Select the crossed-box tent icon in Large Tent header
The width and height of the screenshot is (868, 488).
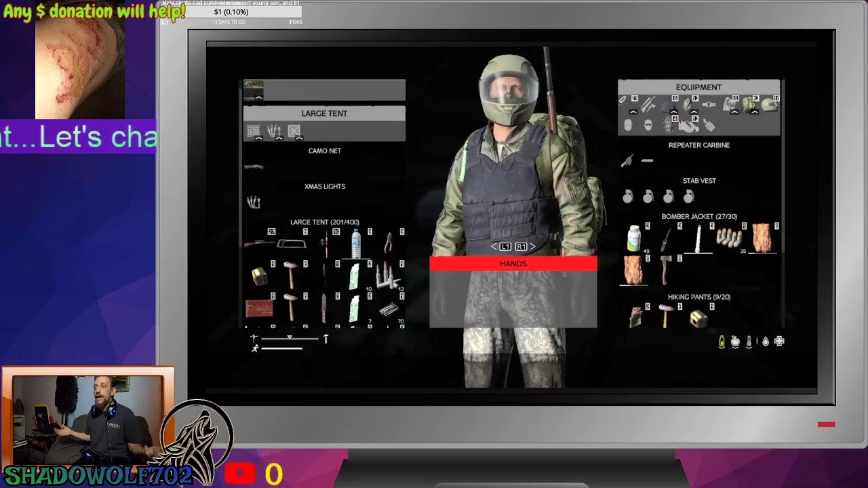294,130
